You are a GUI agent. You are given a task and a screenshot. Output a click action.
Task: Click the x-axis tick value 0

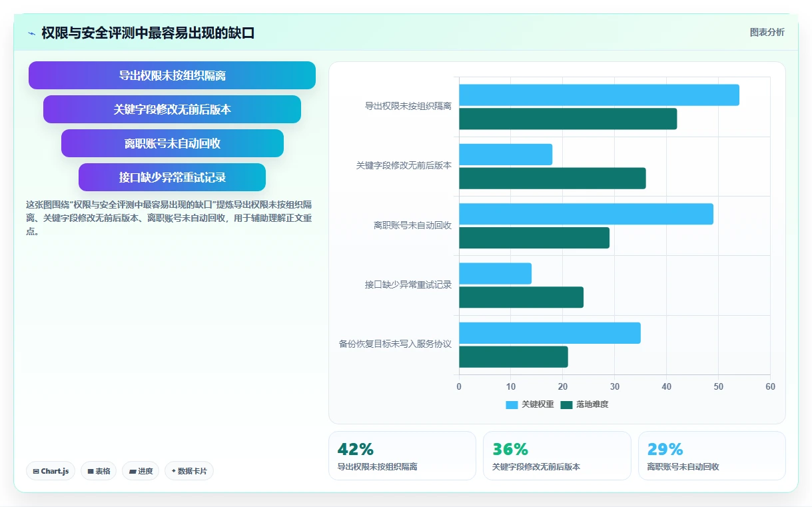[x=459, y=387]
